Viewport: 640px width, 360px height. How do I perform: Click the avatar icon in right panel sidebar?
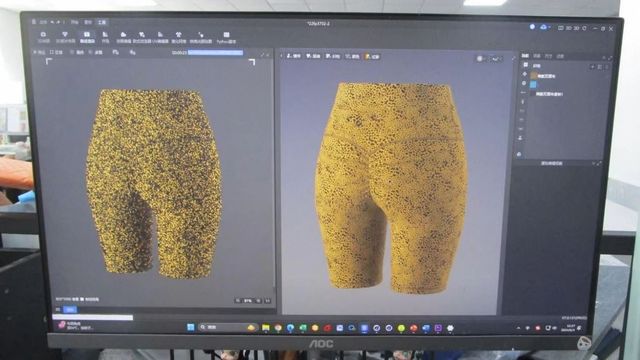(520, 138)
